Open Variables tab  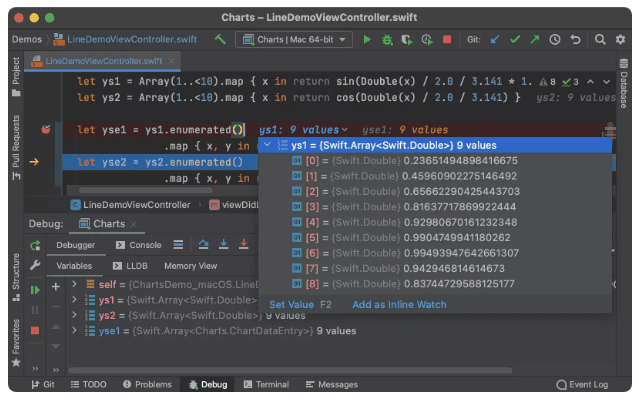pos(74,266)
